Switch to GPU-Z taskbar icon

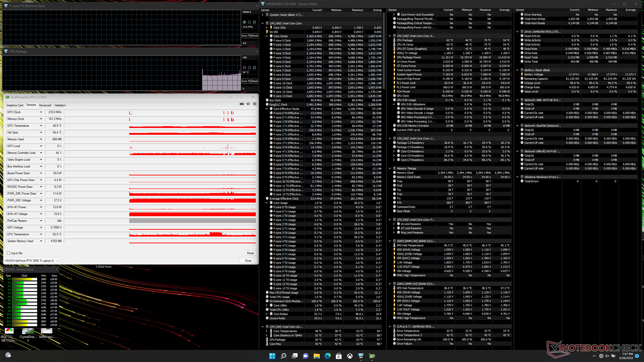[372, 356]
